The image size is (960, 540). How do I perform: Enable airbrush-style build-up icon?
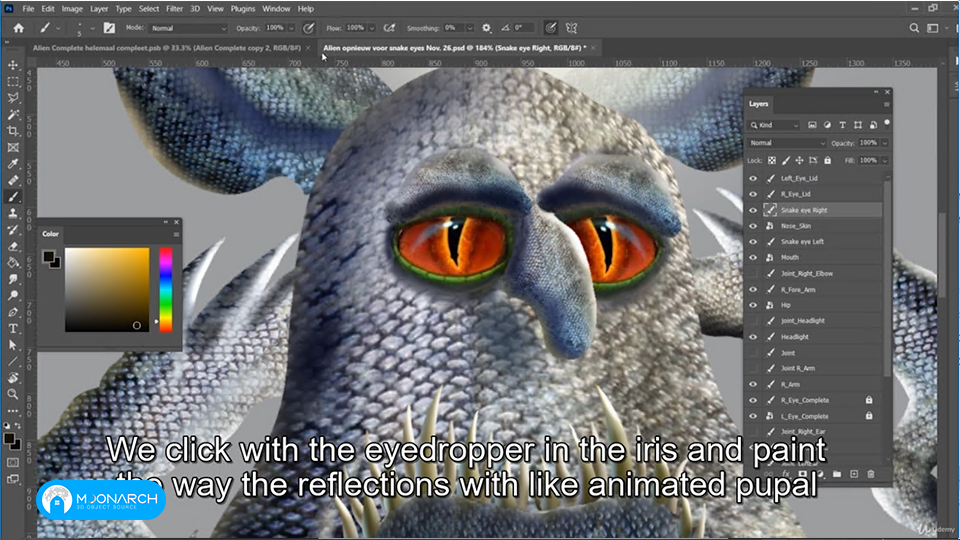pos(389,28)
